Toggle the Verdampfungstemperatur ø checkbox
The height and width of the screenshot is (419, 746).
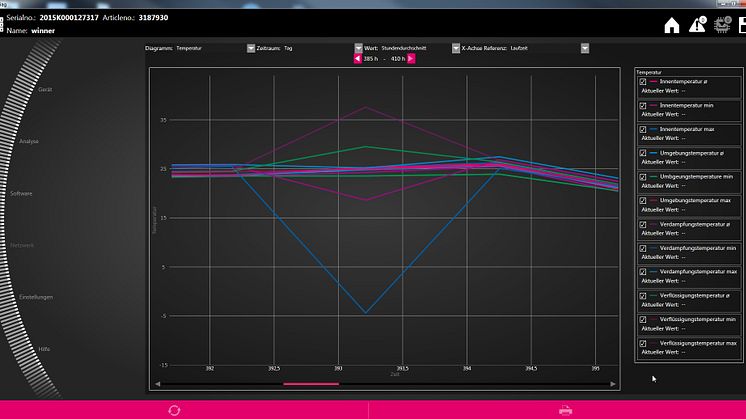tap(643, 224)
